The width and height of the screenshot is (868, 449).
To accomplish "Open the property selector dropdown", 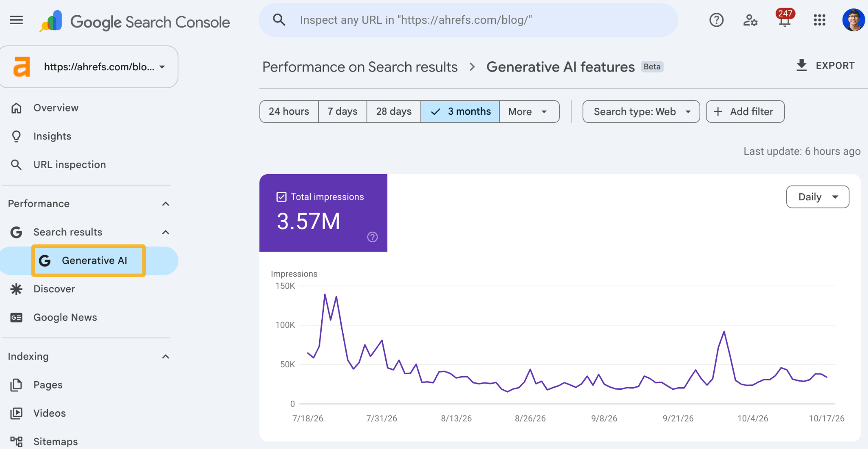I will tap(88, 67).
